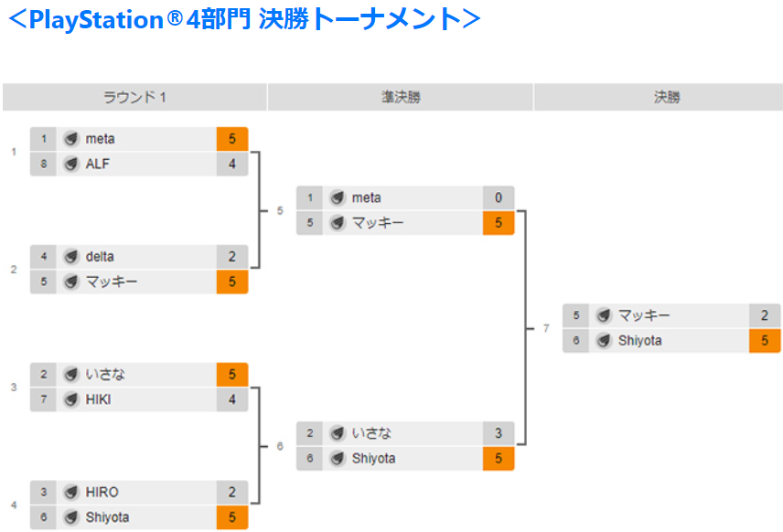Screen dimensions: 783x532
Task: Click orange score 5 for meta round 1
Action: point(232,139)
